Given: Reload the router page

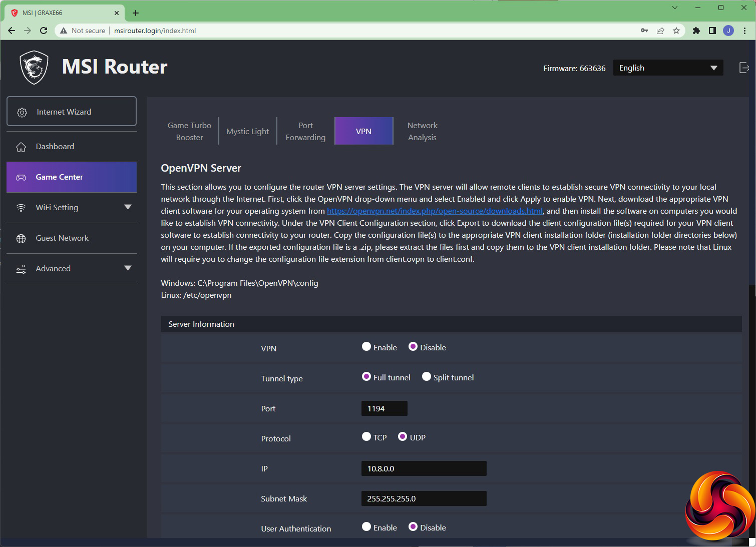Looking at the screenshot, I should coord(44,31).
